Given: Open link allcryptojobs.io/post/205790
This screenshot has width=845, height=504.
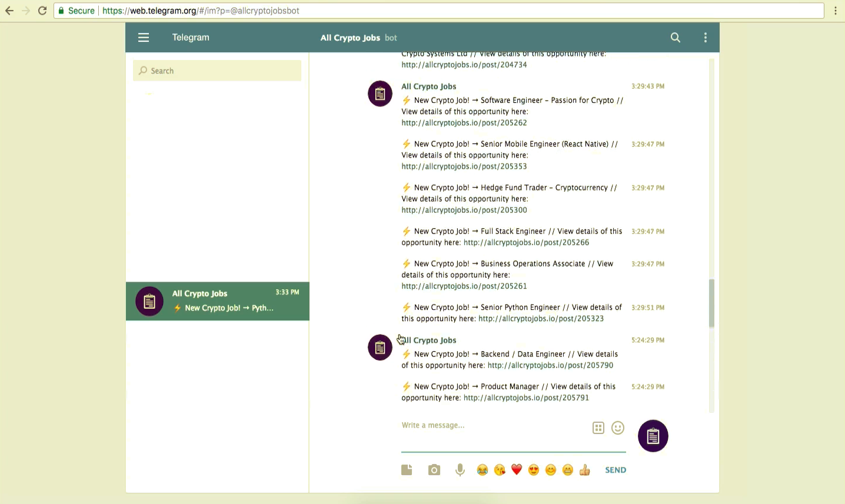Looking at the screenshot, I should pos(551,365).
